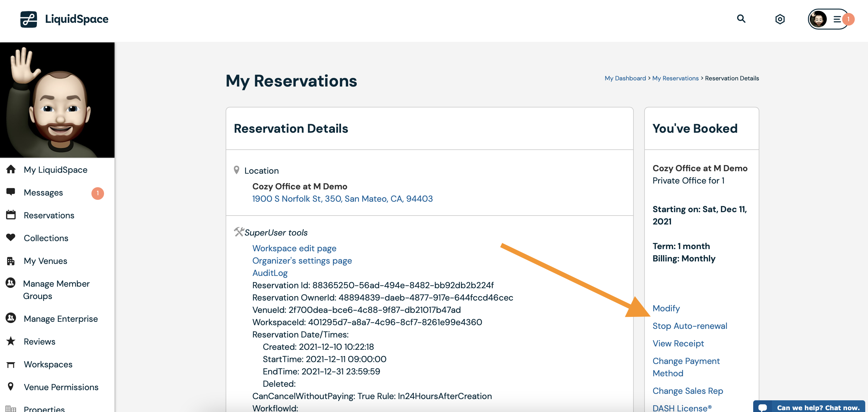The width and height of the screenshot is (868, 412).
Task: Click 'Private Office for 1' text
Action: point(689,181)
